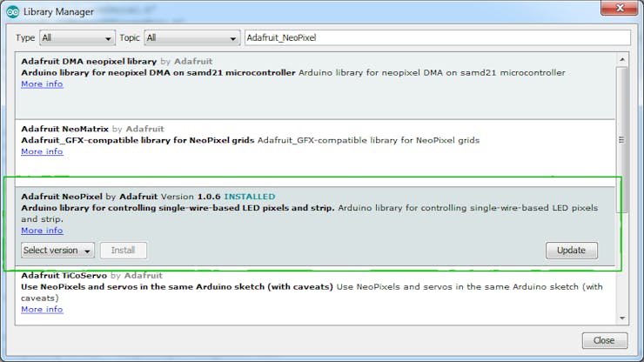Open More info for Adafruit DMA neopixel library

(x=42, y=84)
